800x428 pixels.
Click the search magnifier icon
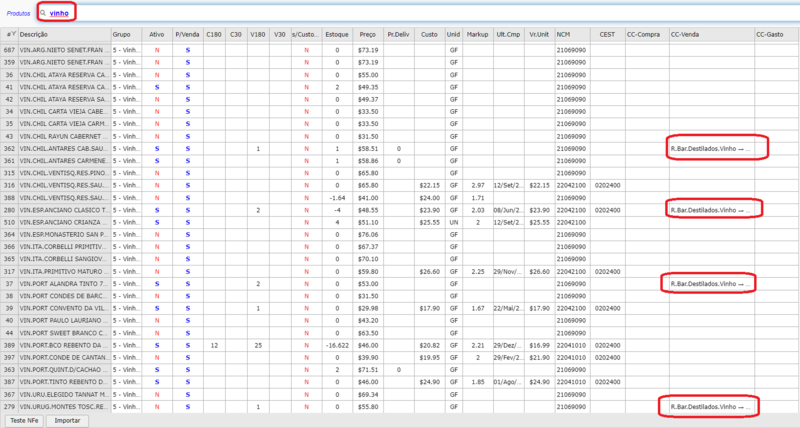click(x=43, y=13)
